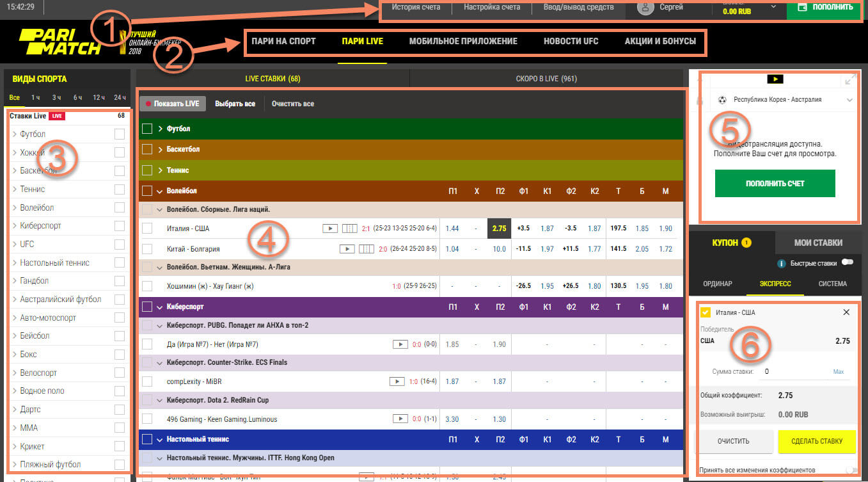
Task: Click Пополнить счет in video panel
Action: click(775, 183)
